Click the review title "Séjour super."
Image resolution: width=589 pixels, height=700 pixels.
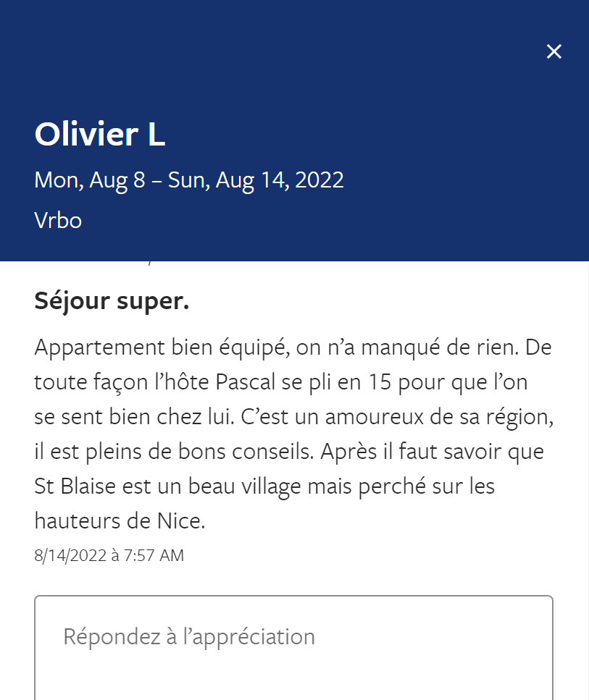pyautogui.click(x=112, y=301)
